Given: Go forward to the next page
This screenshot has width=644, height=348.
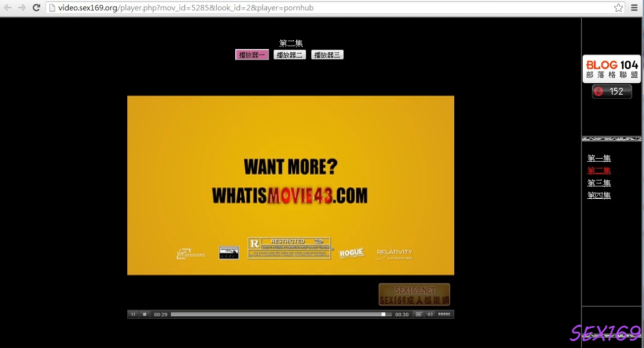Looking at the screenshot, I should (x=22, y=8).
